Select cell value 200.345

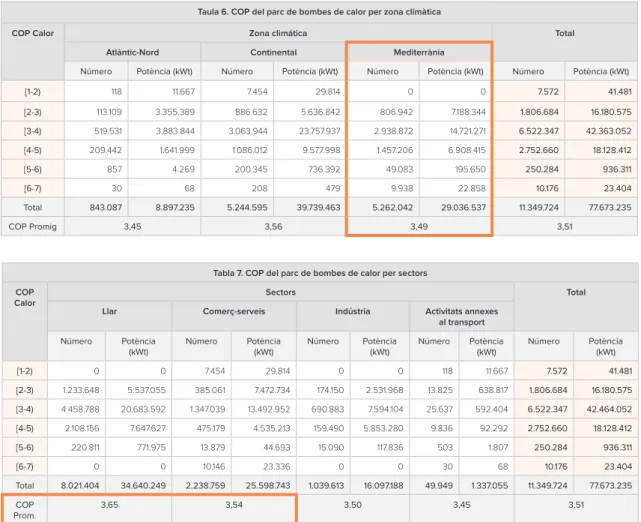coord(251,169)
